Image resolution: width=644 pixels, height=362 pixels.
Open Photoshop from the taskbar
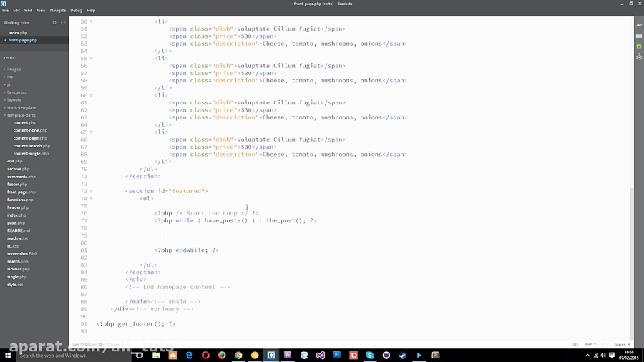click(337, 356)
